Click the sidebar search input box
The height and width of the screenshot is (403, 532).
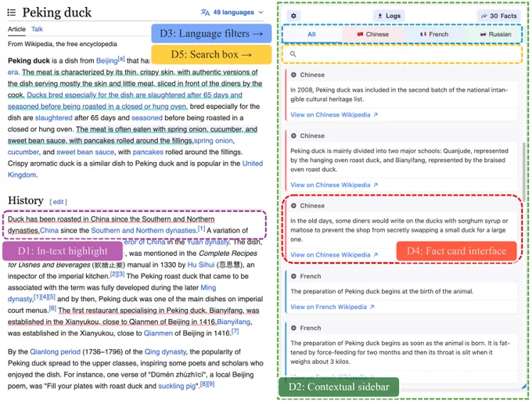[402, 54]
